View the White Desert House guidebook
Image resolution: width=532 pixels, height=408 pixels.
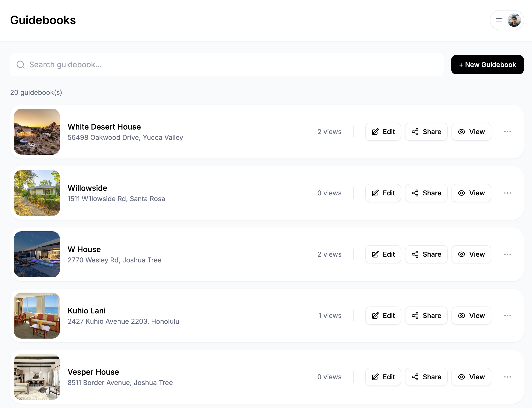(x=471, y=132)
